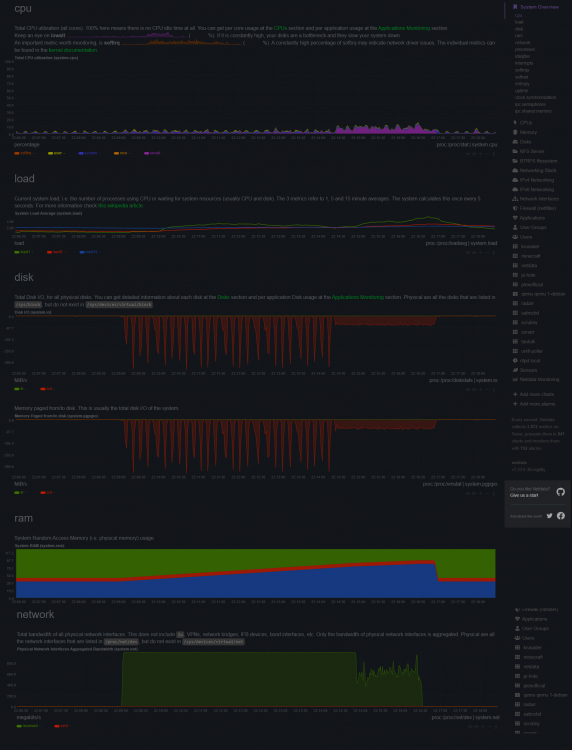
Task: Click the Facebook share icon
Action: tap(561, 516)
